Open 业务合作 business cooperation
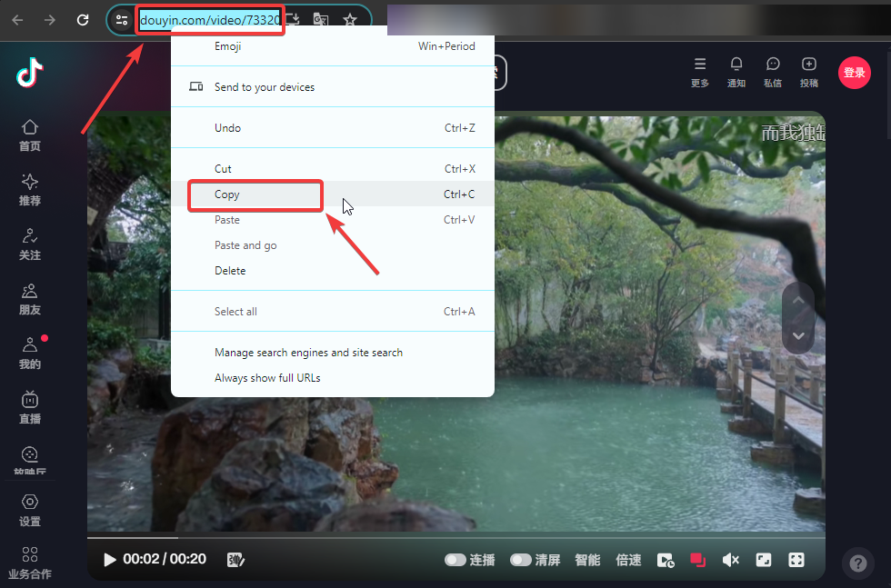 tap(29, 563)
